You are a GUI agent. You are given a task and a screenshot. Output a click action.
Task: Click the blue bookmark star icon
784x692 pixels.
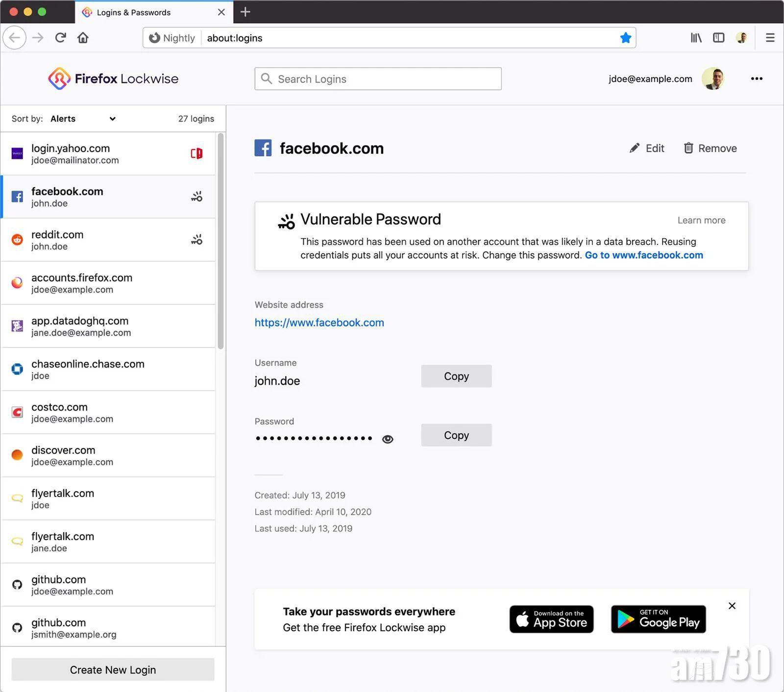point(625,38)
